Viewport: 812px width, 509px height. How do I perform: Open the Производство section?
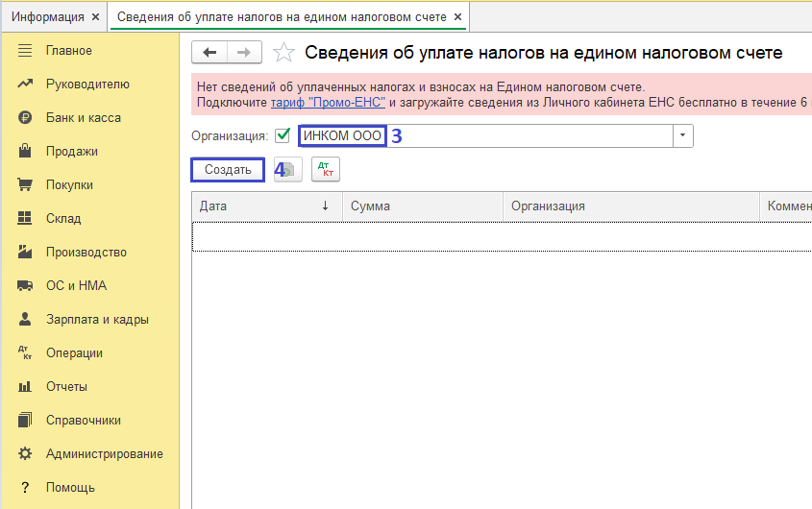[86, 252]
